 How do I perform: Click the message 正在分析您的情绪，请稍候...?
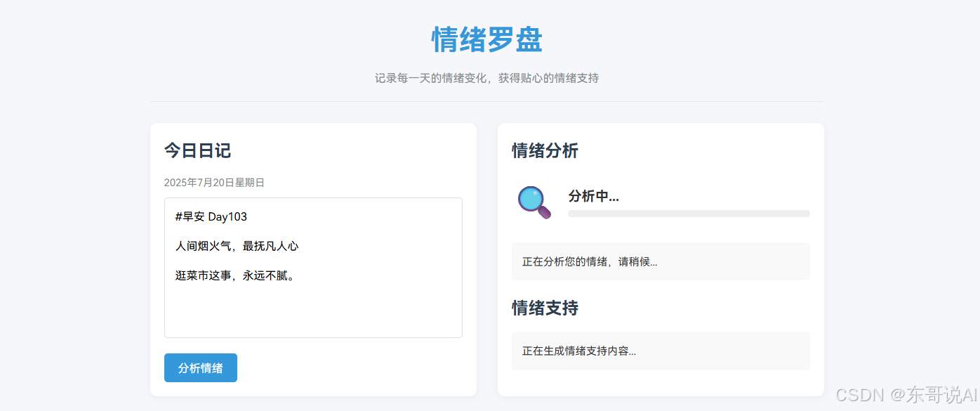click(590, 261)
